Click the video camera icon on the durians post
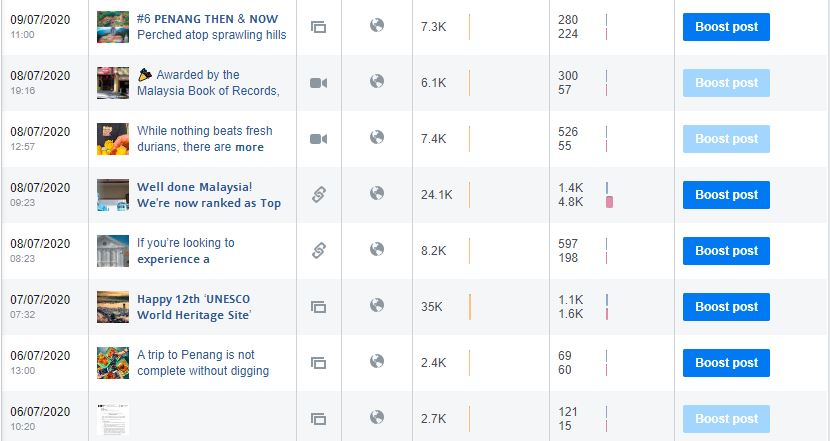Viewport: 830px width, 441px height. pyautogui.click(x=318, y=139)
